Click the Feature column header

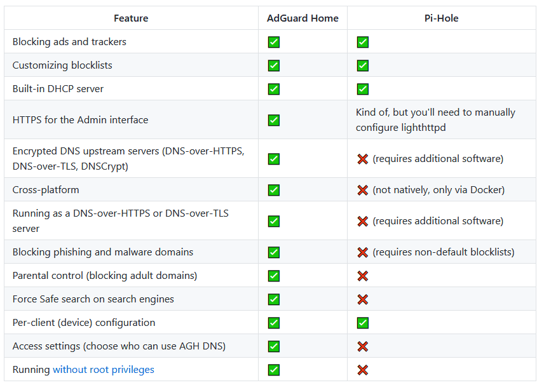coord(131,18)
